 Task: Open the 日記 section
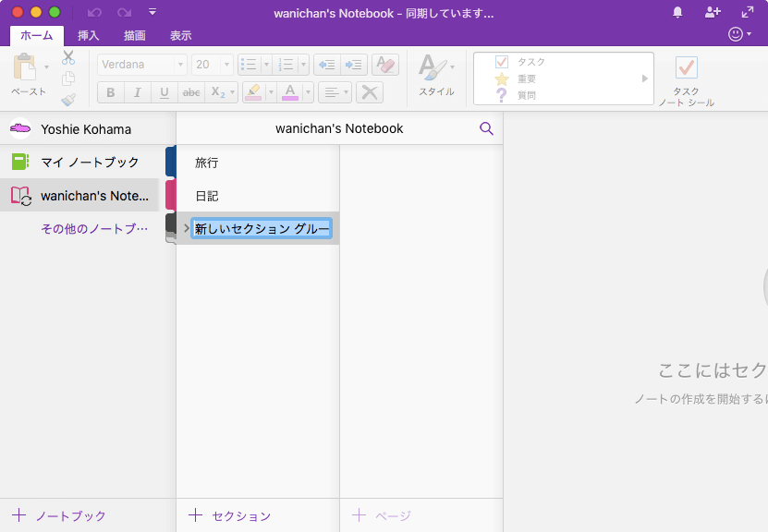point(258,196)
